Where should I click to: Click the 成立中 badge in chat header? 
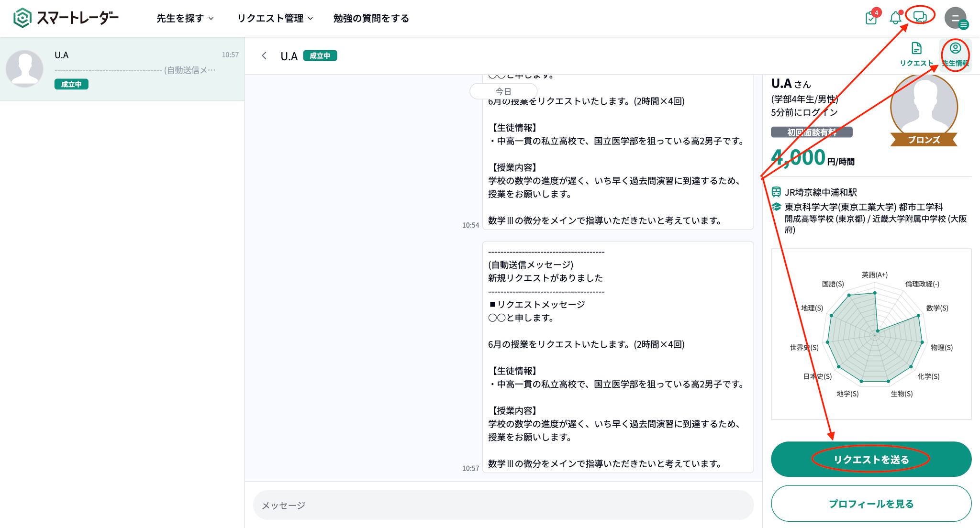click(x=320, y=56)
